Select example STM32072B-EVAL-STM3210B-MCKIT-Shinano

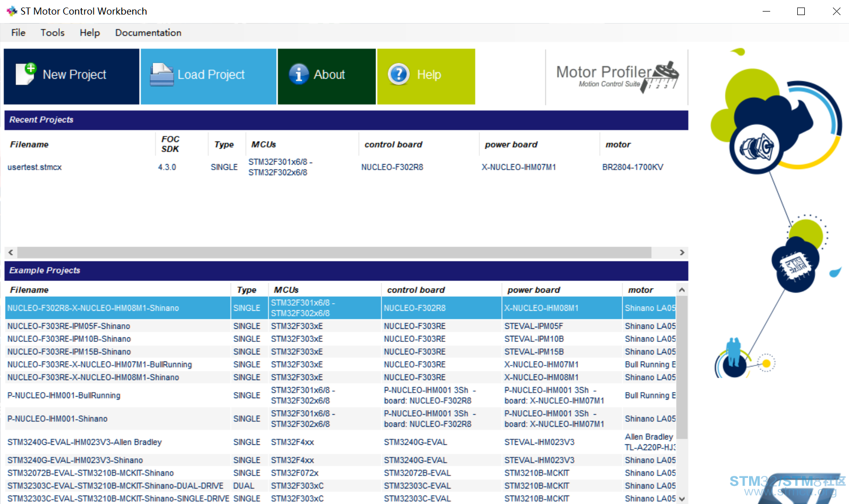click(x=340, y=473)
